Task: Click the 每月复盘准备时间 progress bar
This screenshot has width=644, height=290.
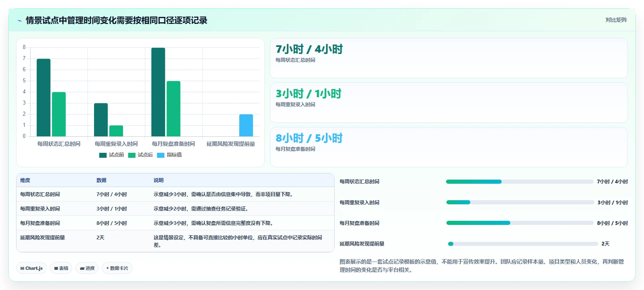Action: 520,223
